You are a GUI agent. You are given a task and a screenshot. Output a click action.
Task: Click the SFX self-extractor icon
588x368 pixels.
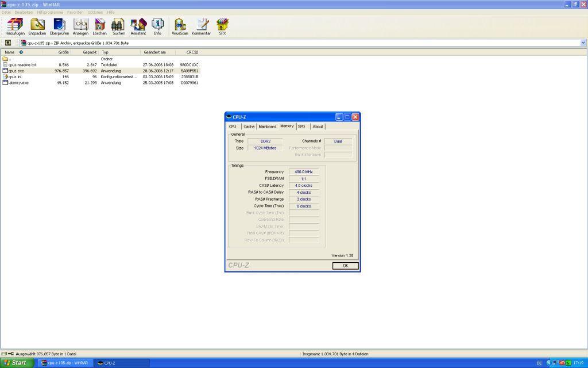coord(222,24)
